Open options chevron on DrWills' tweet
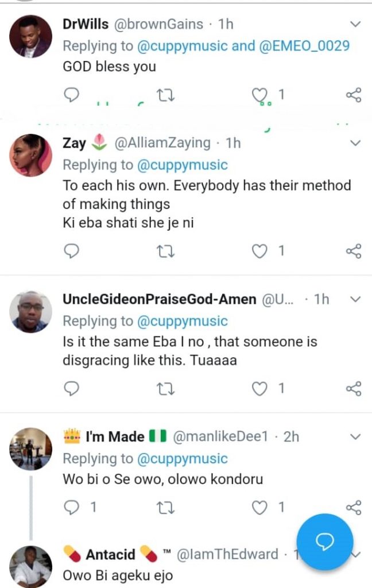Viewport: 372px width, 588px height. [355, 24]
